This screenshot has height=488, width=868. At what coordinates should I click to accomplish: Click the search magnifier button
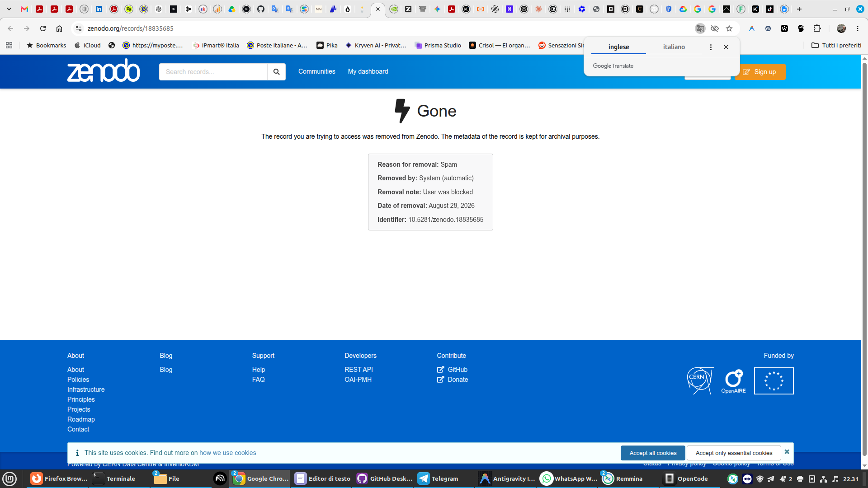276,72
